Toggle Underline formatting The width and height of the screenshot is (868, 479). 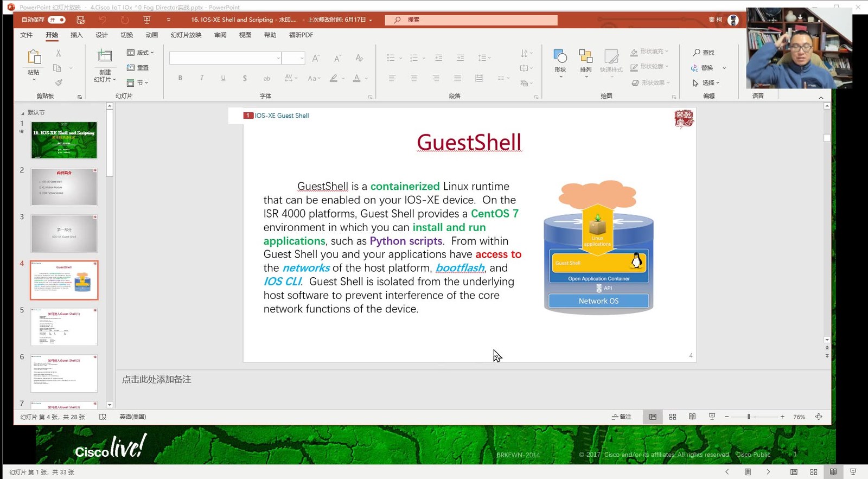pos(224,78)
